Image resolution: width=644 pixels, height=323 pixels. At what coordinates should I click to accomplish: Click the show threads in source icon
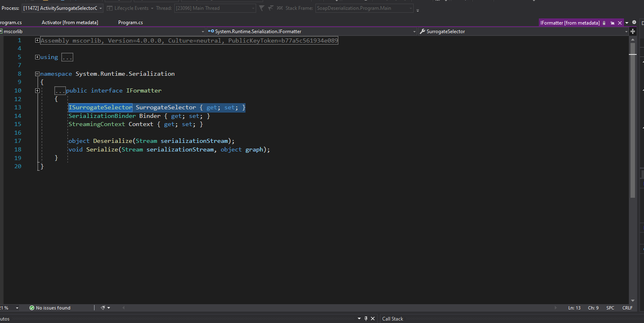coord(279,8)
